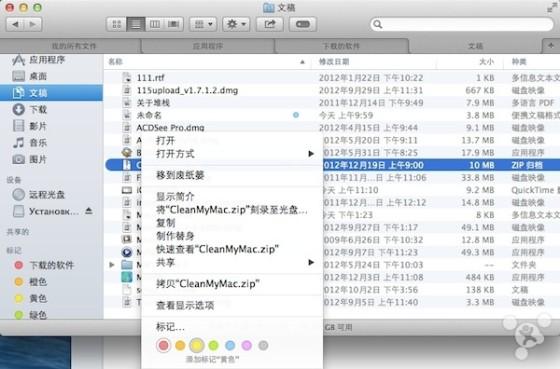This screenshot has width=560, height=369.
Task: Sort by the 大小 column header
Action: [486, 62]
